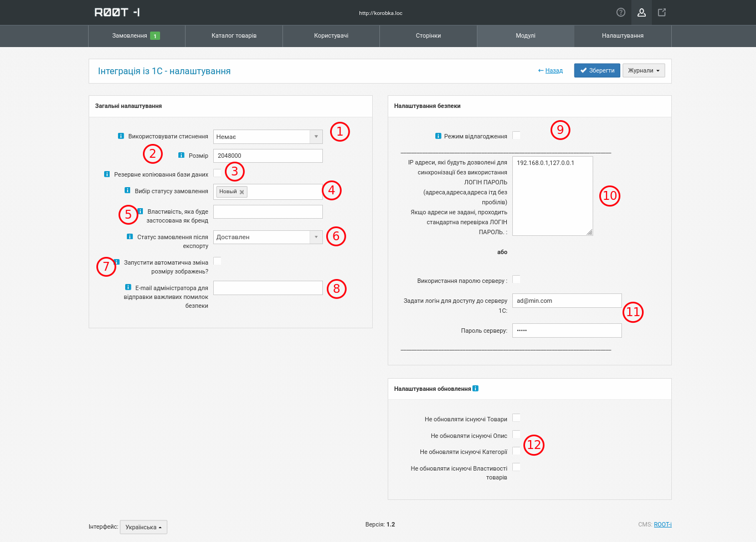Screen dimensions: 756x542
Task: Click the http://korobka.loc site address
Action: click(x=380, y=13)
